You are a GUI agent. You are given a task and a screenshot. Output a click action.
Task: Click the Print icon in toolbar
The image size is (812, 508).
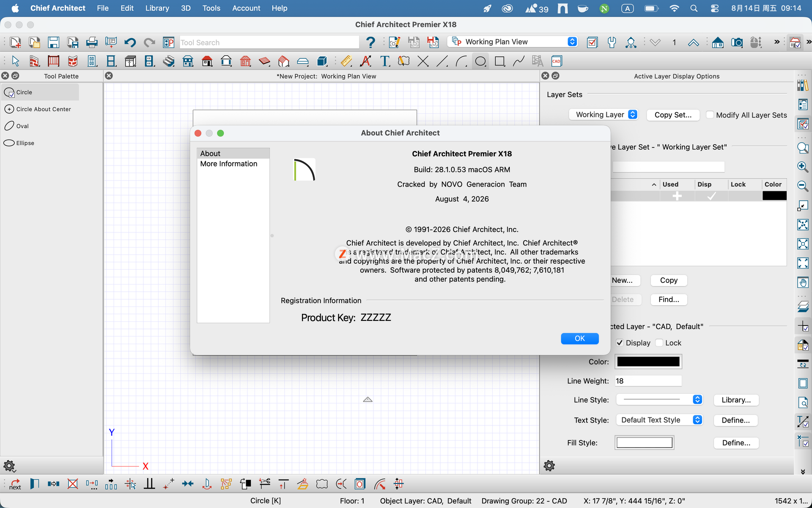coord(92,42)
